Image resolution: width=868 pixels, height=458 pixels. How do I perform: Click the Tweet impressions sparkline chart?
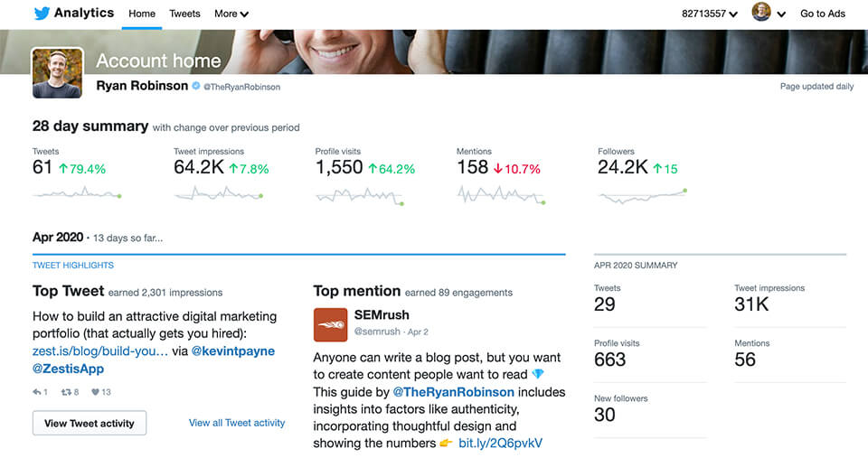(x=217, y=193)
